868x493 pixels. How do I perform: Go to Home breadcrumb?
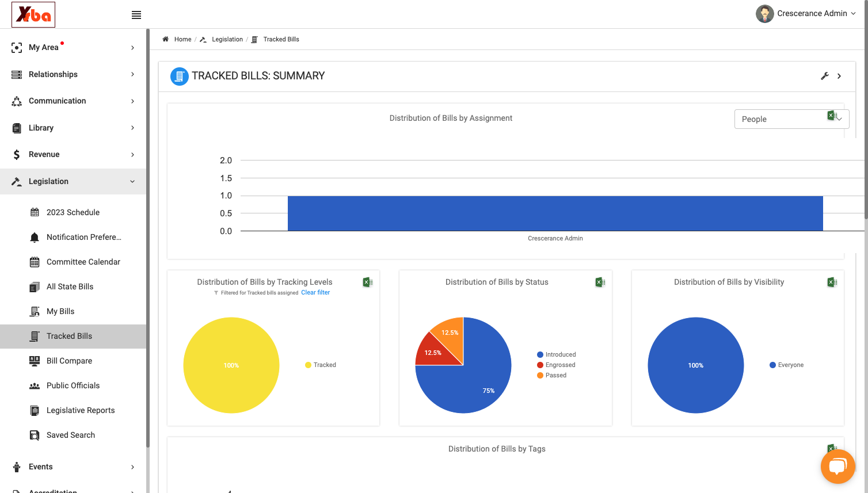pyautogui.click(x=182, y=39)
